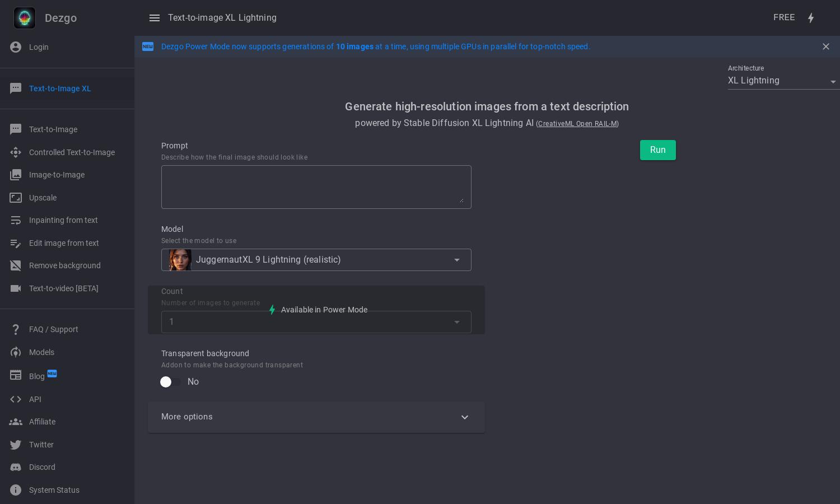Click the Affiliate people icon
The width and height of the screenshot is (840, 504).
tap(16, 422)
